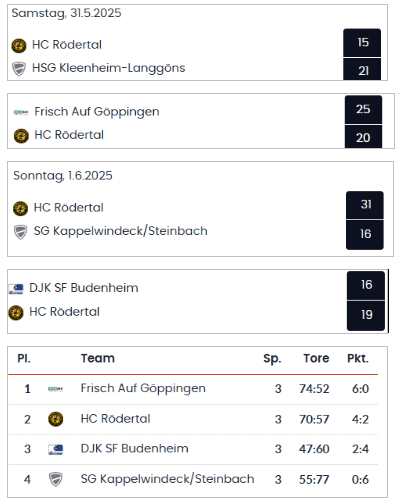Open DJK SF Budenheim team name in match
Viewport: 402px width, 503px height.
click(84, 288)
